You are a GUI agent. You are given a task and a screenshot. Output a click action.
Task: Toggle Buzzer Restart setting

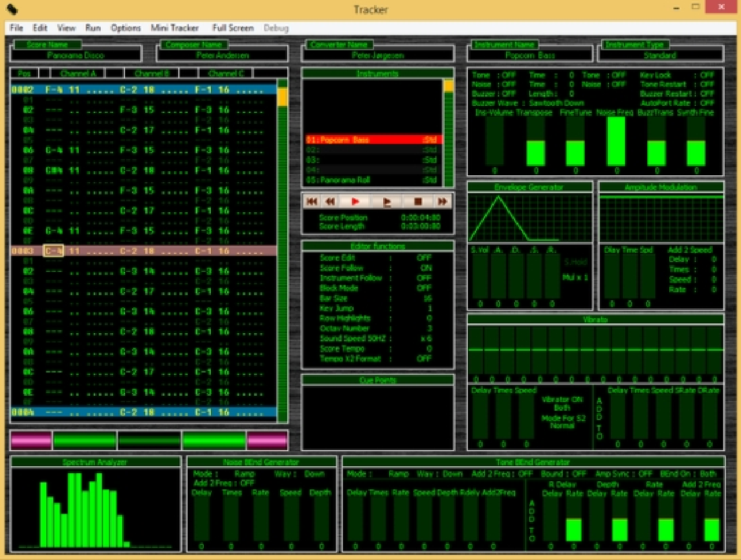point(707,93)
